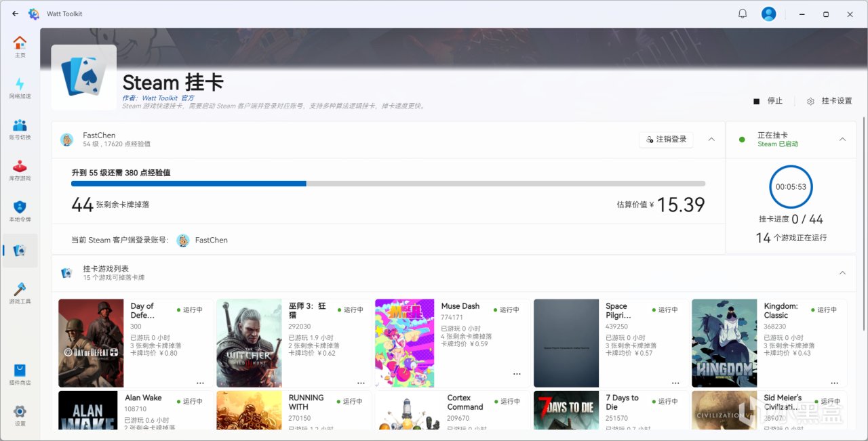The height and width of the screenshot is (441, 868).
Task: Open Space Pilgrim cover thumbnail
Action: [566, 343]
